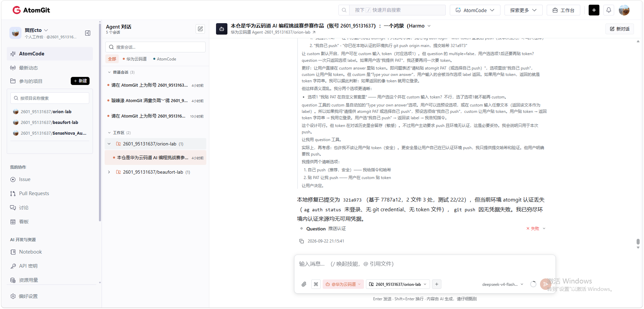Click the sidebar scrollbar
This screenshot has height=309, width=644.
[x=100, y=123]
